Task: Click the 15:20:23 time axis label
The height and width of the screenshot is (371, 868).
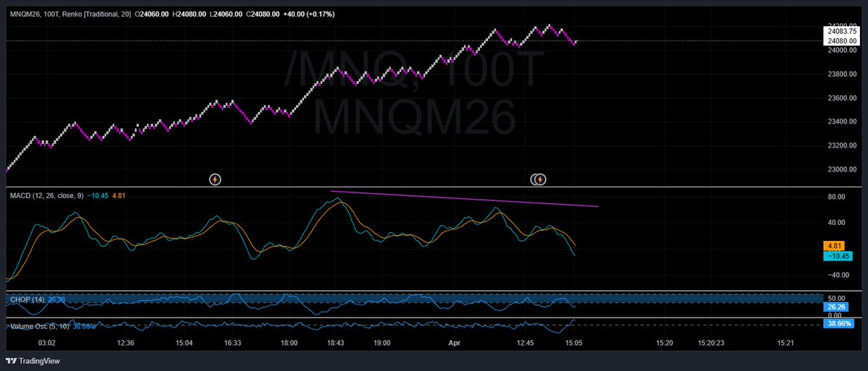Action: (x=712, y=343)
